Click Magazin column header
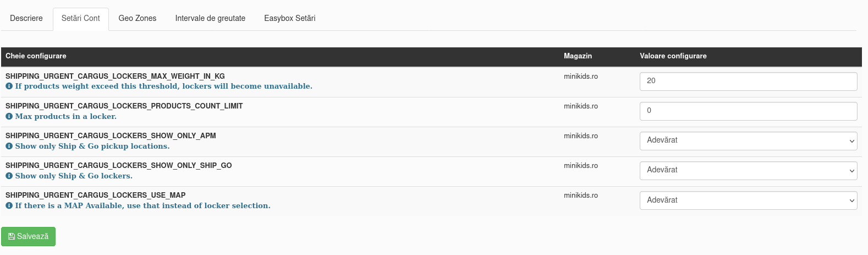The width and height of the screenshot is (868, 255). click(578, 56)
